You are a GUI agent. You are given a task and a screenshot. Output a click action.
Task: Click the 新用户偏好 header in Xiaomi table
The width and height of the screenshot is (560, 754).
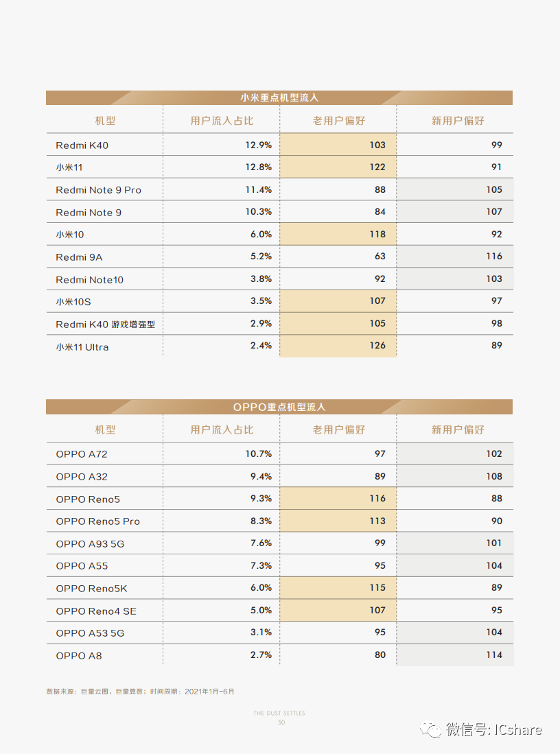[x=458, y=121]
